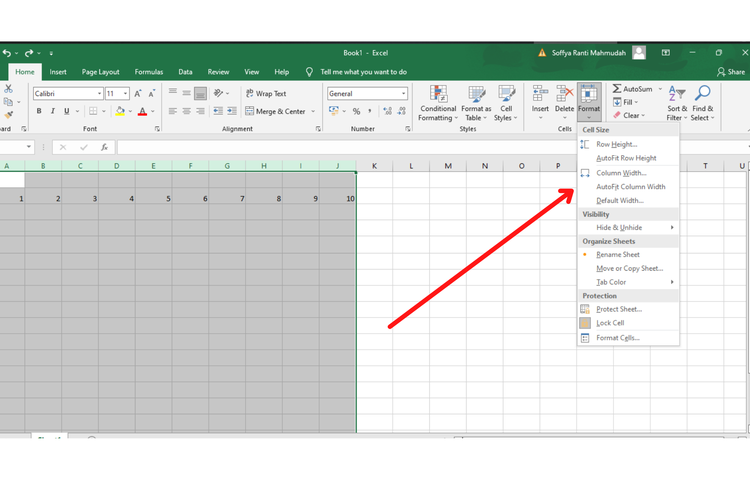
Task: Click the Format button in Cells group
Action: coord(589,102)
